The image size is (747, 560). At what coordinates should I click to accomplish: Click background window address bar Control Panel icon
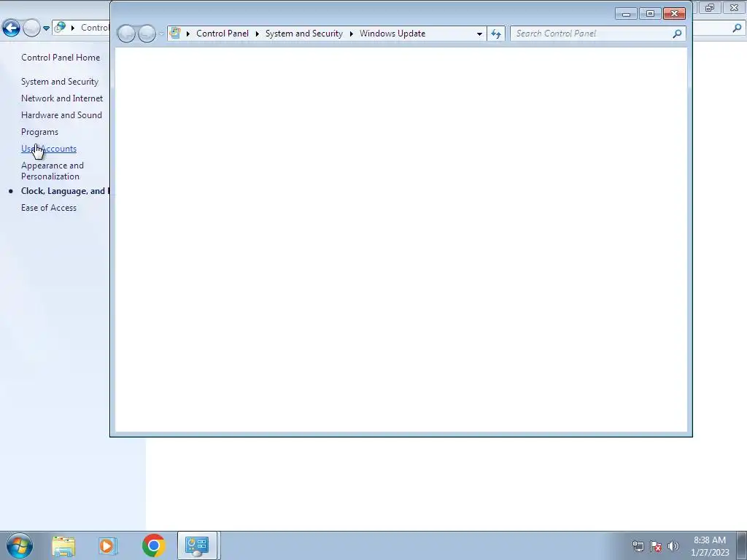pyautogui.click(x=60, y=28)
